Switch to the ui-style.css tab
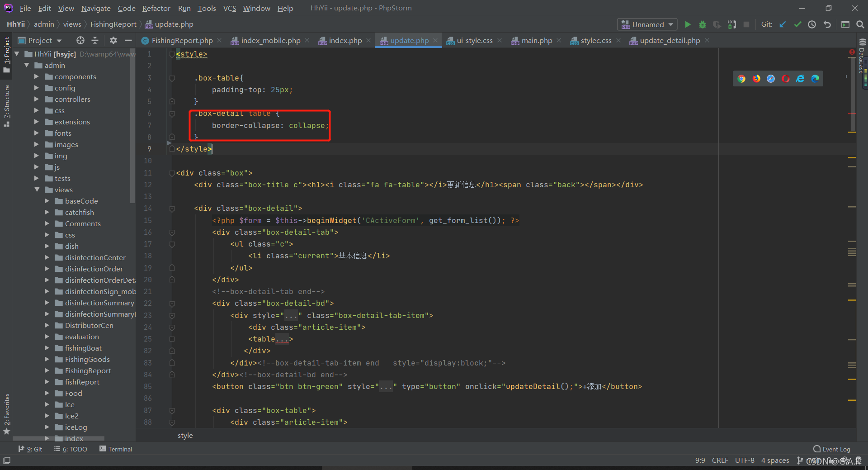 pyautogui.click(x=474, y=40)
